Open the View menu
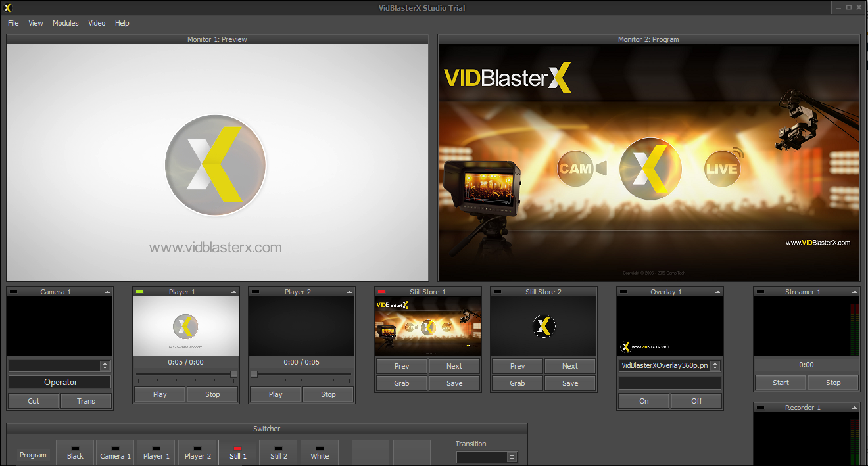Viewport: 868px width, 466px height. point(36,23)
